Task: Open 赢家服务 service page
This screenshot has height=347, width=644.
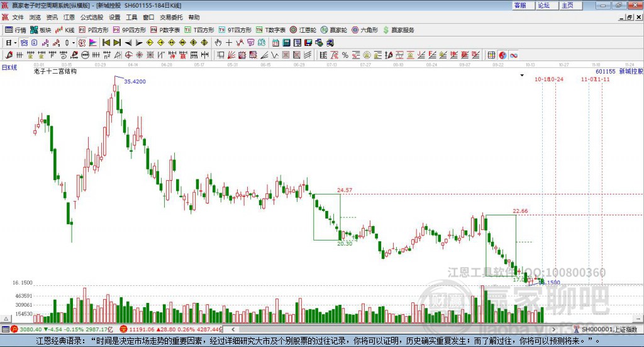Action: [398, 30]
